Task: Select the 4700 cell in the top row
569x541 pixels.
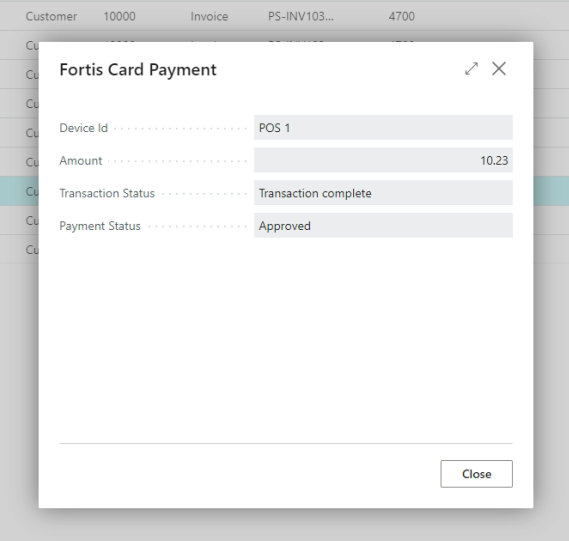Action: coord(401,16)
